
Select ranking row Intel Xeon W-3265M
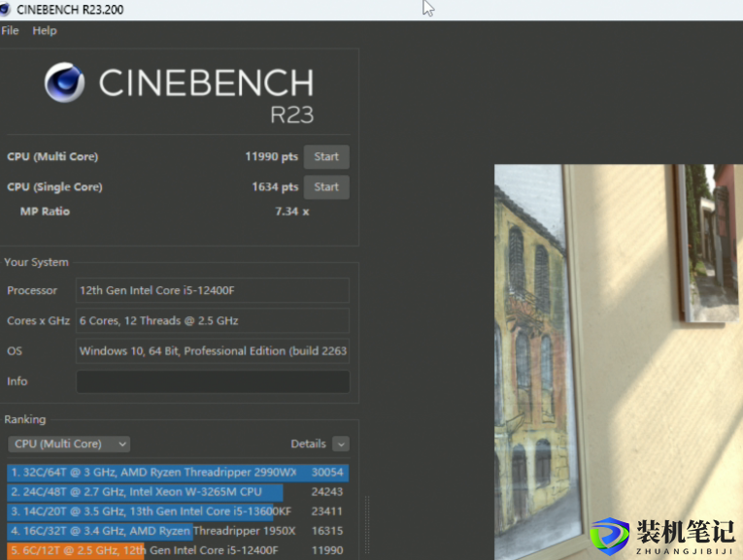click(x=178, y=492)
